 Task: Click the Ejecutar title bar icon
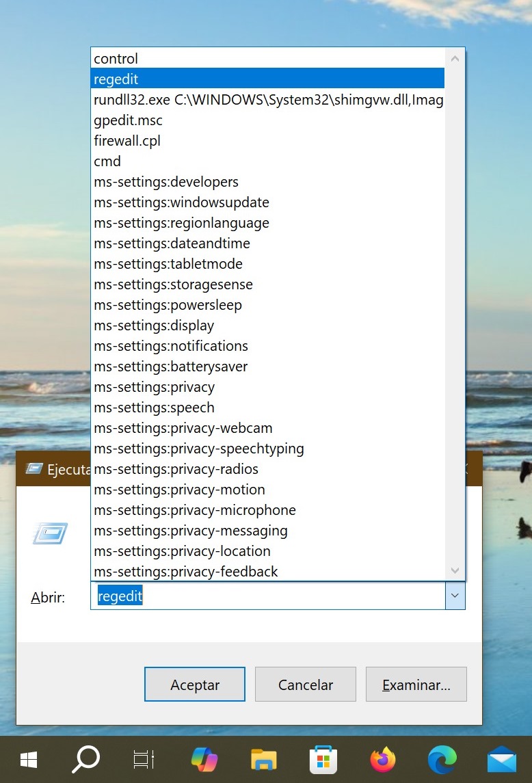pyautogui.click(x=34, y=469)
